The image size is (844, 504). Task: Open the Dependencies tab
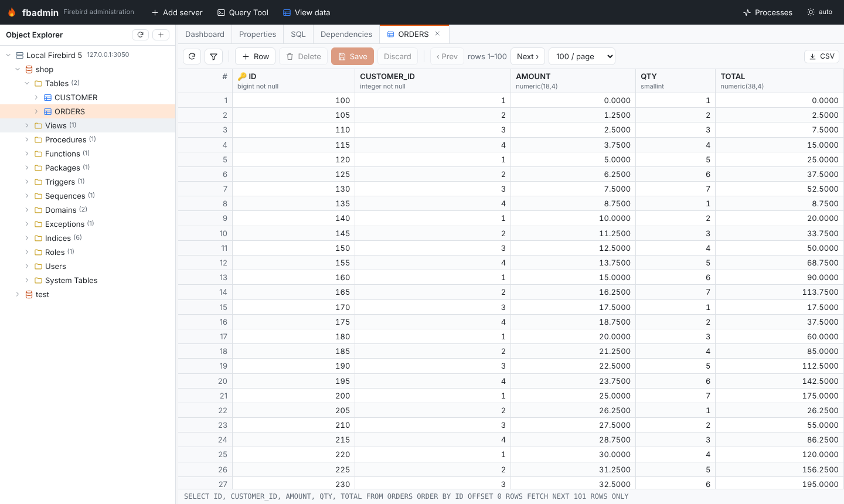(x=346, y=34)
